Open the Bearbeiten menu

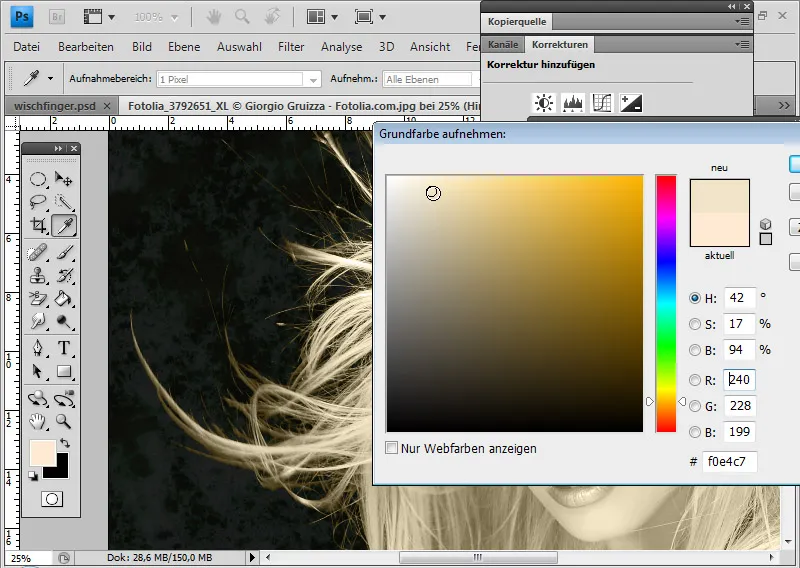tap(86, 47)
